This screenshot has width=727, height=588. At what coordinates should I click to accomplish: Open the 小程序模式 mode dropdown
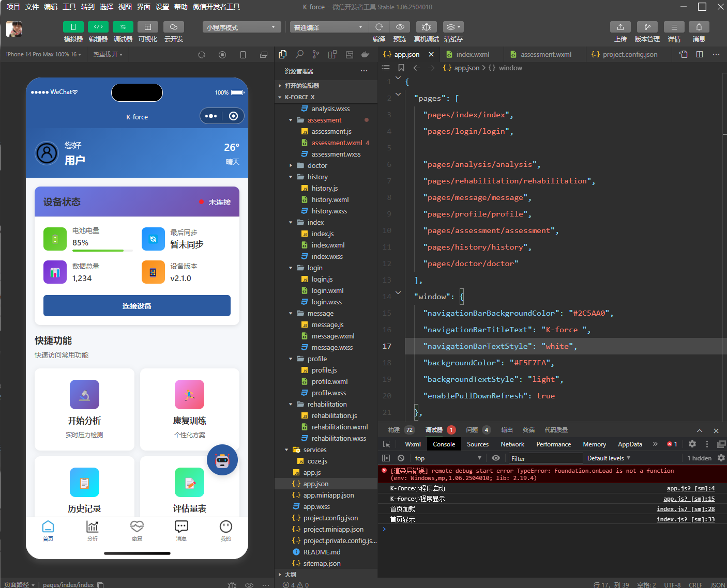pyautogui.click(x=242, y=27)
